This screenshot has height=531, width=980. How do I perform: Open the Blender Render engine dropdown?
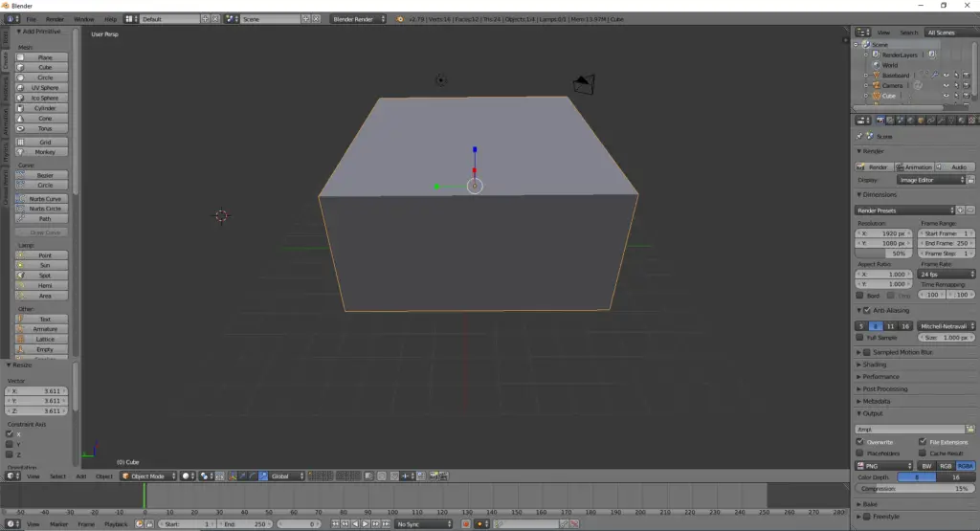(x=359, y=19)
